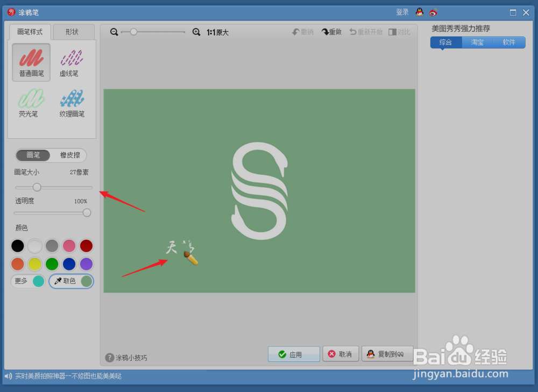538x392 pixels.
Task: Adjust the 画笔大小 brush size slider
Action: pyautogui.click(x=37, y=187)
